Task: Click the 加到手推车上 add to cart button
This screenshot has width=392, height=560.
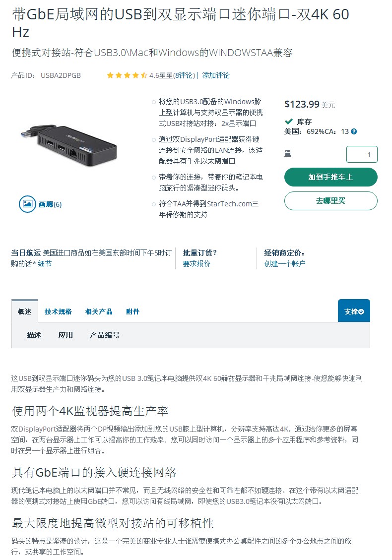Action: click(330, 177)
